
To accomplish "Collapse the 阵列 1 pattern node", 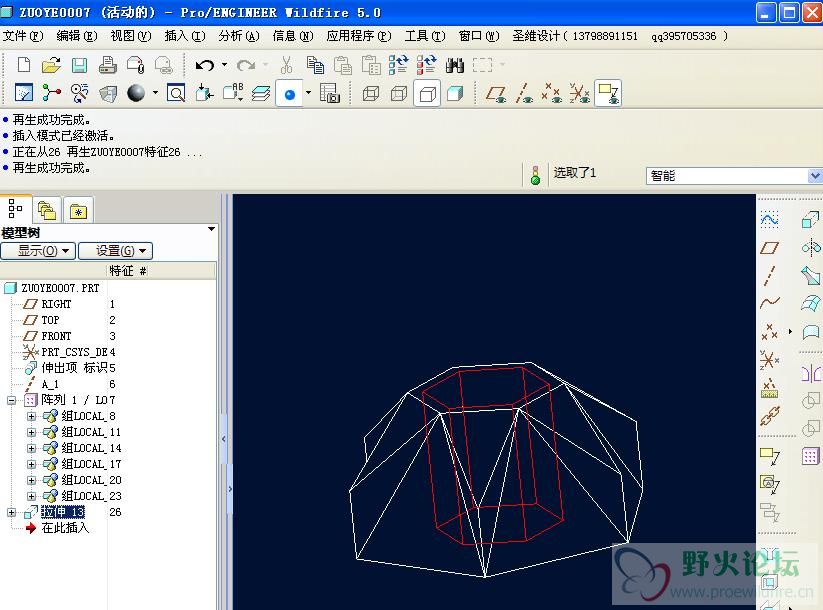I will [12, 400].
